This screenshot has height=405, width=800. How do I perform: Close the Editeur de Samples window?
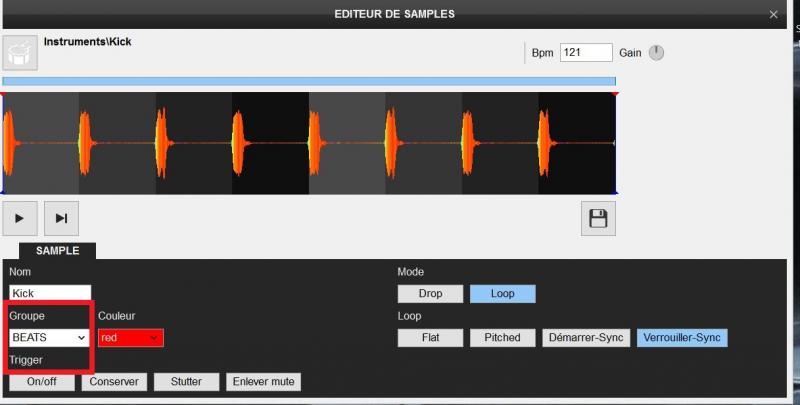coord(773,14)
